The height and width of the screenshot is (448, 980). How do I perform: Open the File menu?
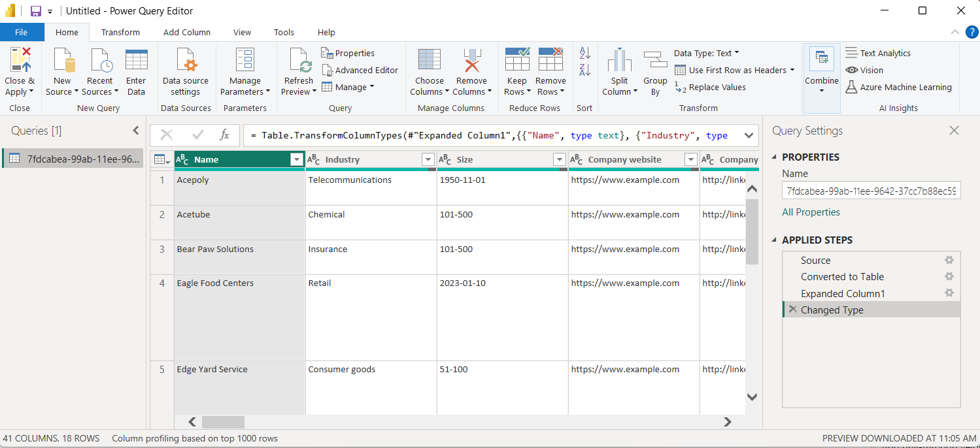[22, 32]
